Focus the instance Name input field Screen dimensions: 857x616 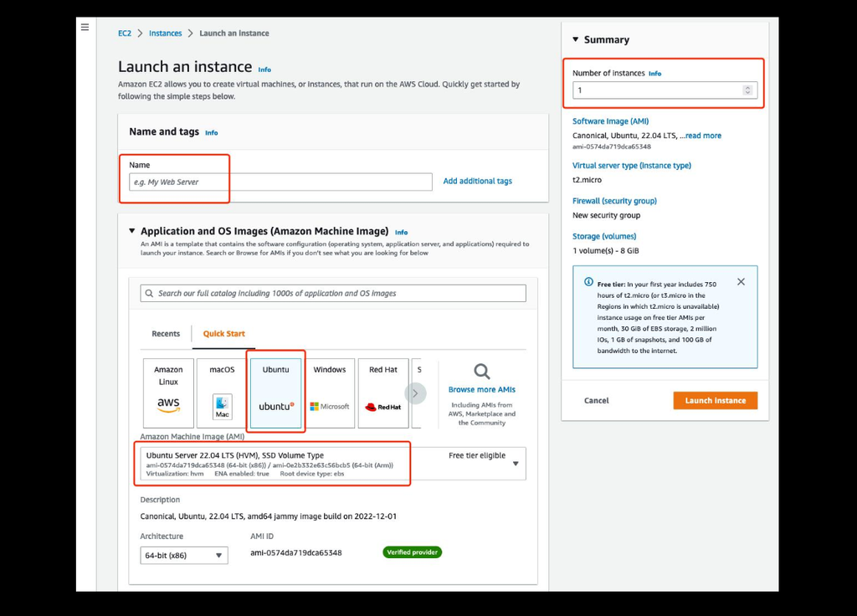coord(280,182)
